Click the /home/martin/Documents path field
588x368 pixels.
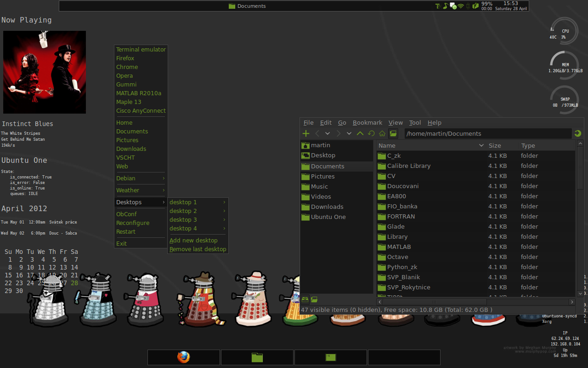[488, 133]
